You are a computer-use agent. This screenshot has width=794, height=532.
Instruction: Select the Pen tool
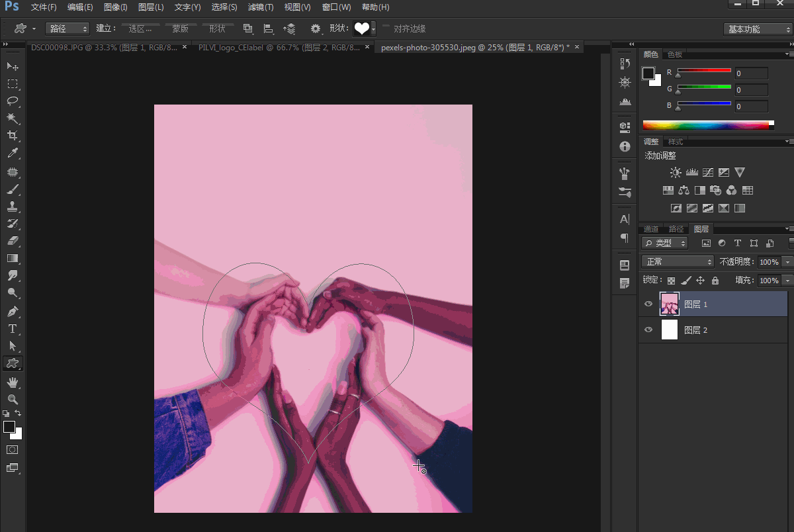(x=13, y=311)
